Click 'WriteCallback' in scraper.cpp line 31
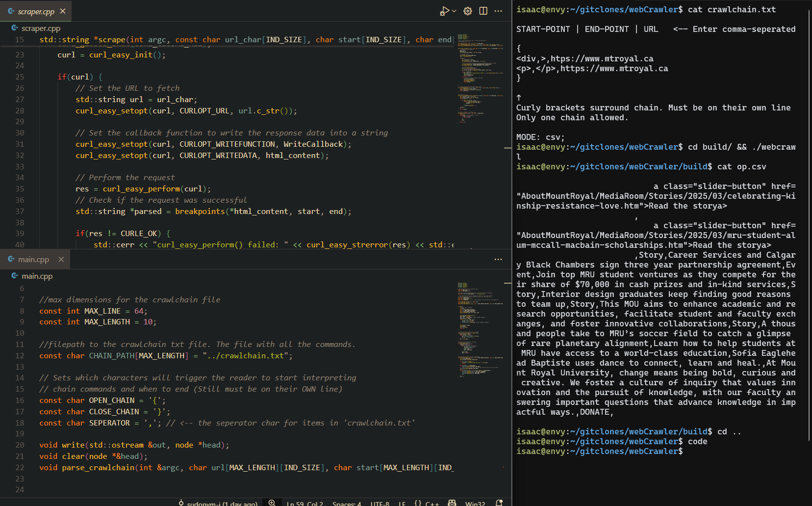Image resolution: width=812 pixels, height=506 pixels. [x=313, y=144]
